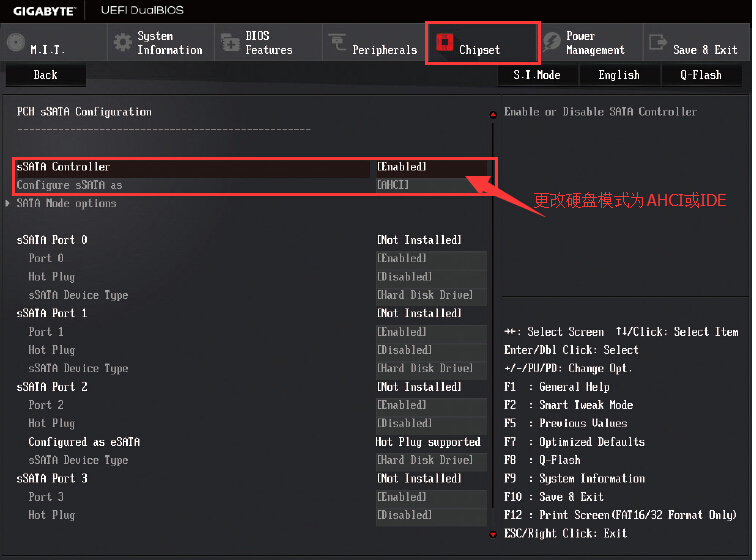
Task: Toggle Hot Plug under sSATA Port 2
Action: [x=431, y=423]
